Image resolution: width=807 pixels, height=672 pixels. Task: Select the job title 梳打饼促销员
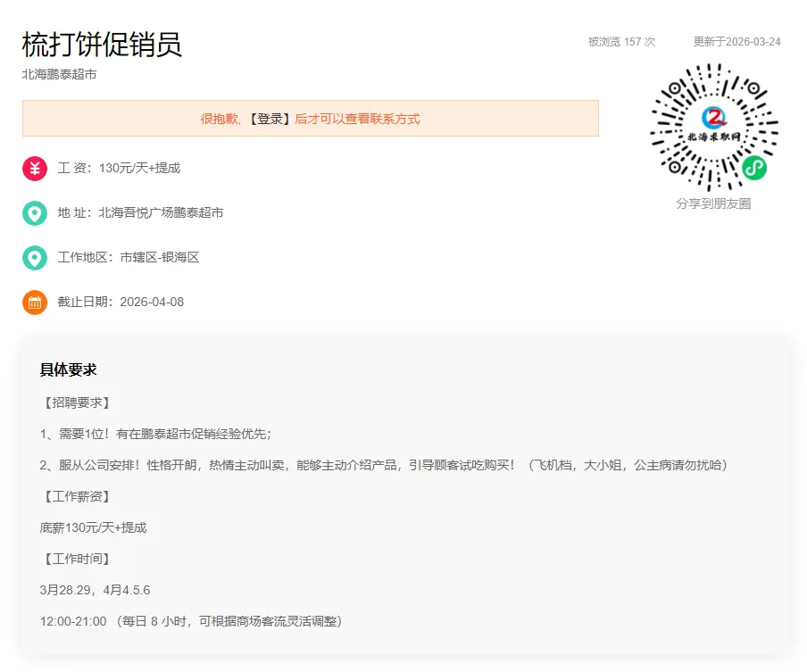click(x=101, y=46)
